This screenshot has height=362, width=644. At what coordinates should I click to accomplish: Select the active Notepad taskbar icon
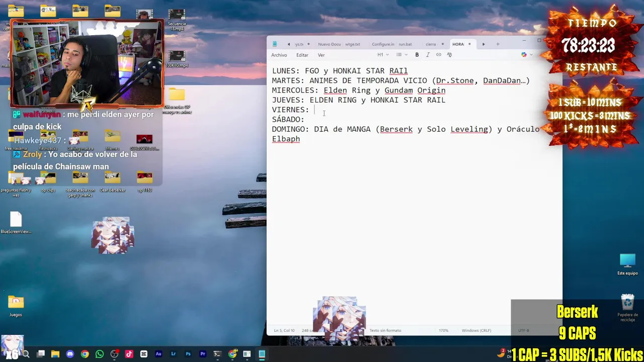click(x=262, y=354)
